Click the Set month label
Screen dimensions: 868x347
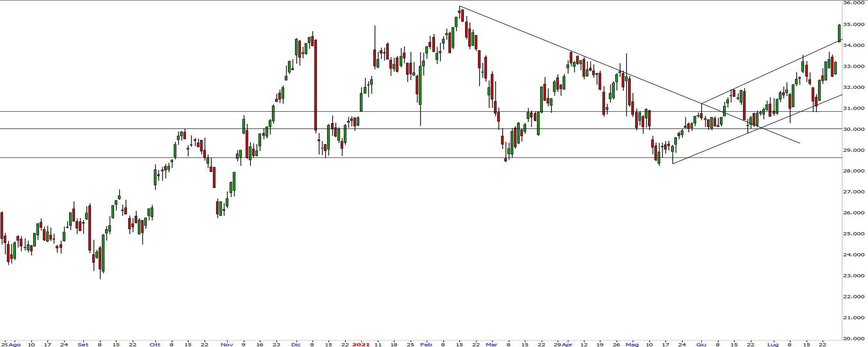[x=83, y=345]
